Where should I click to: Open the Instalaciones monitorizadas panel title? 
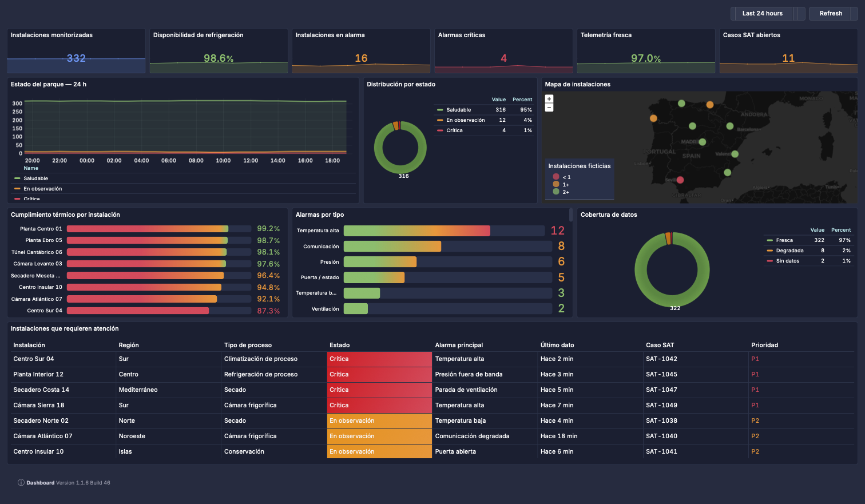click(51, 35)
